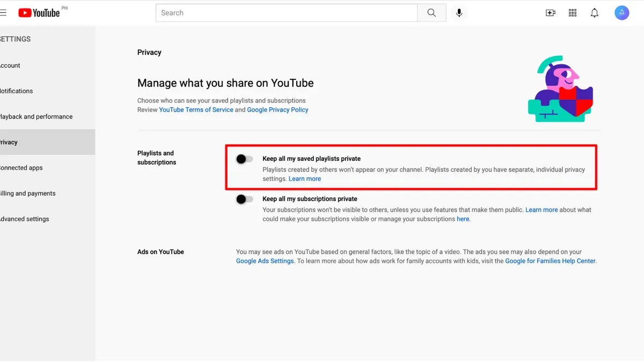Viewport: 644px width, 362px height.
Task: Select Privacy in settings sidebar
Action: 47,142
